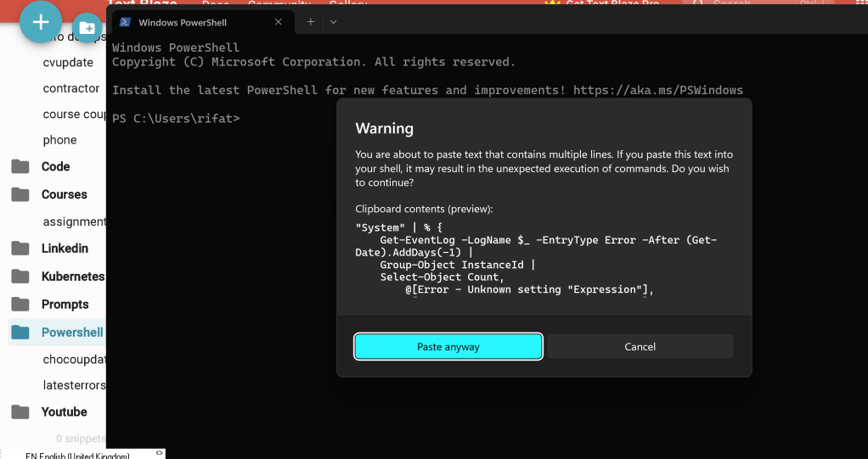The image size is (868, 459).
Task: Click Paste anyway in the warning
Action: pyautogui.click(x=448, y=347)
